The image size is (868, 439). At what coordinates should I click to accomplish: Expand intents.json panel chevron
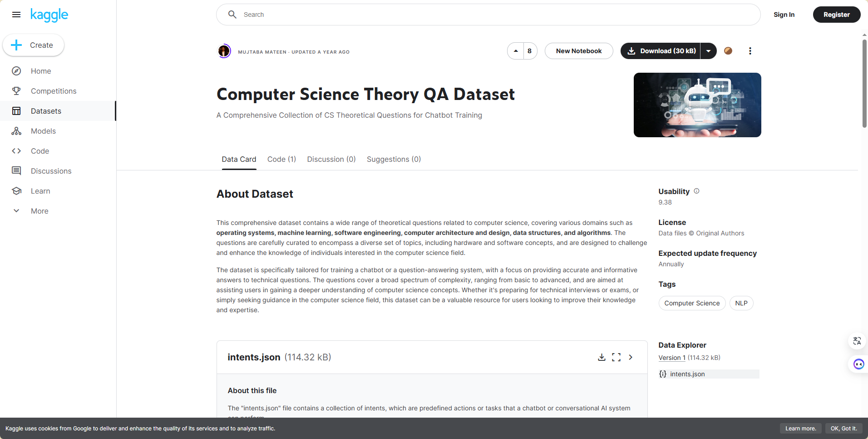point(631,357)
